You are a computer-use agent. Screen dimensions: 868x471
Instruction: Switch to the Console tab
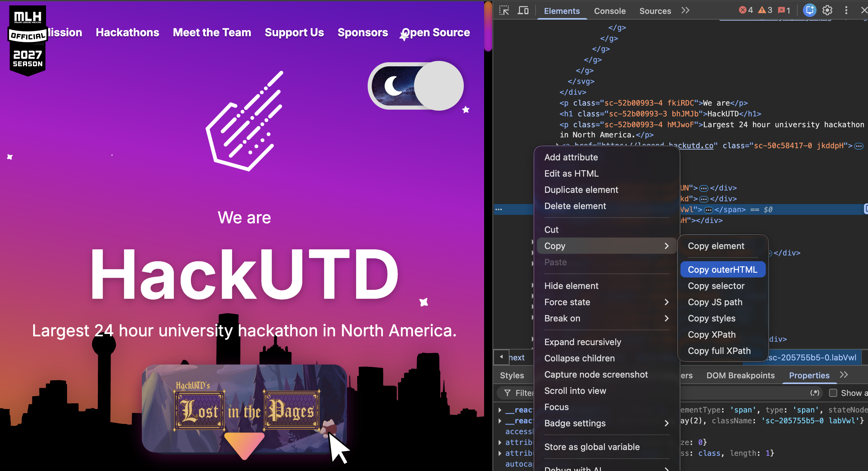pyautogui.click(x=610, y=11)
